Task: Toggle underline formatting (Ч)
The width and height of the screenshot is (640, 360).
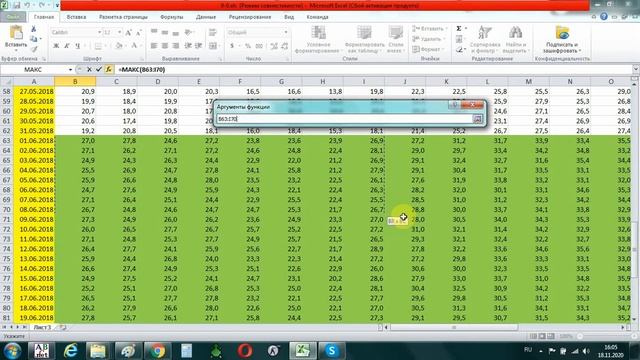Action: [78, 46]
